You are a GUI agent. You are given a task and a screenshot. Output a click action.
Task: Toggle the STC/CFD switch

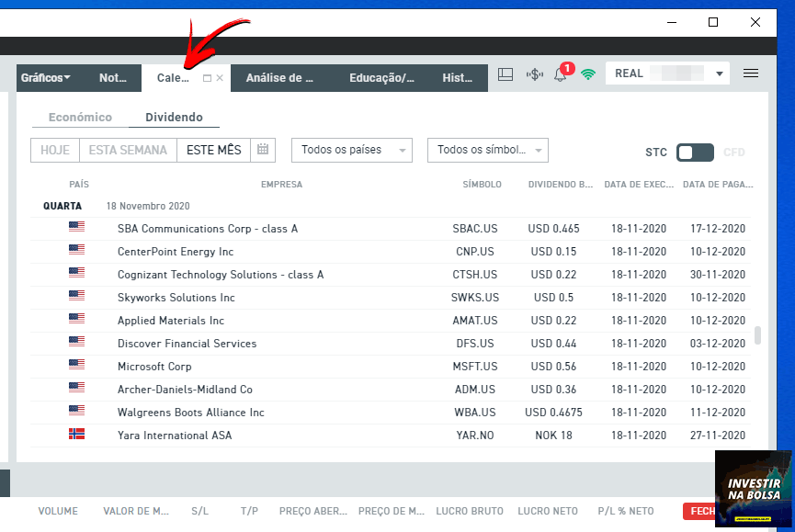[695, 153]
